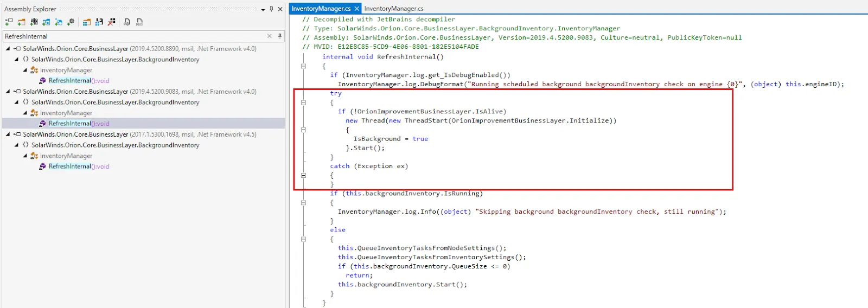
Task: Collapse BackgroundInventory namespace under the 8890 assembly
Action: tap(16, 59)
